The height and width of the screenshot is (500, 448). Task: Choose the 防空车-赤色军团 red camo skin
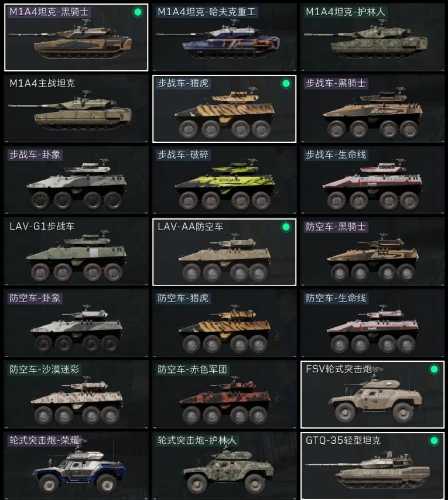click(x=224, y=395)
